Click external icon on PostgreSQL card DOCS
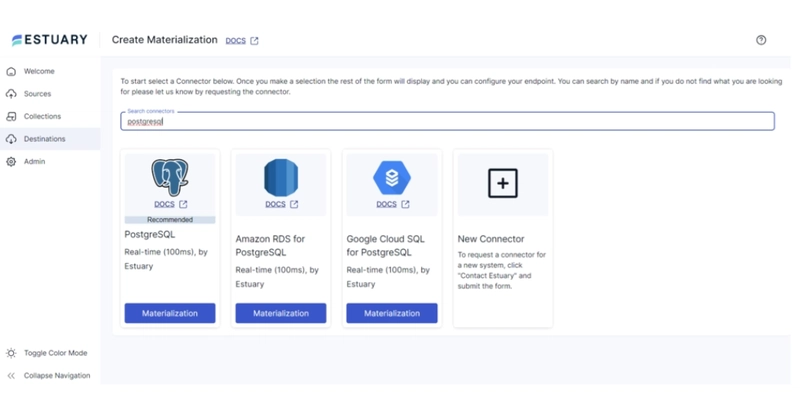Screen dimensions: 800x395 tap(183, 204)
